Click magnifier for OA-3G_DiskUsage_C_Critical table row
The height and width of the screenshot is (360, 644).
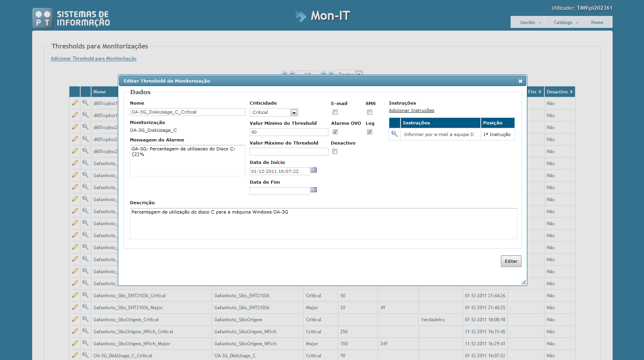pyautogui.click(x=86, y=355)
